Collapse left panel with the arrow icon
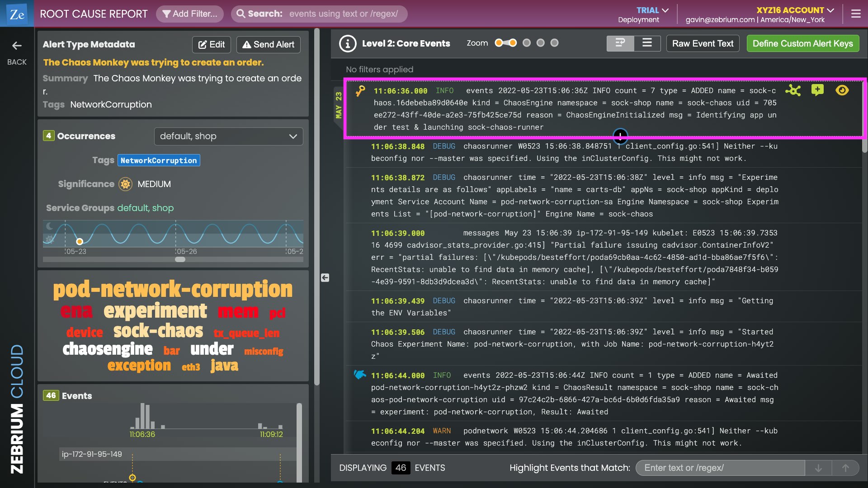Screen dimensions: 868x488 [325, 277]
